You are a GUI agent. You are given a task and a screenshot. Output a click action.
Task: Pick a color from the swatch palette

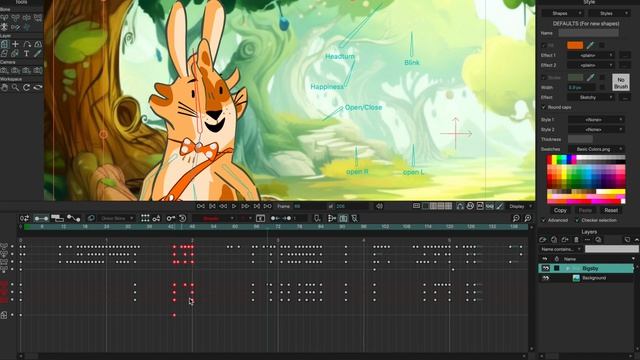click(x=586, y=179)
